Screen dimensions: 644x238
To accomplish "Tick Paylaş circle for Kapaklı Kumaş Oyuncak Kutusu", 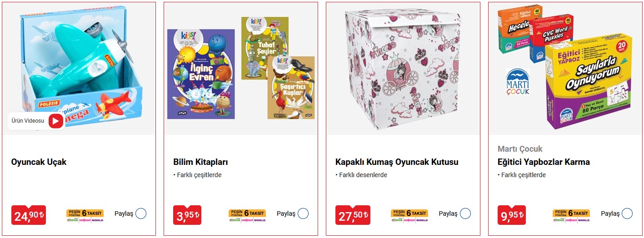I will (465, 213).
